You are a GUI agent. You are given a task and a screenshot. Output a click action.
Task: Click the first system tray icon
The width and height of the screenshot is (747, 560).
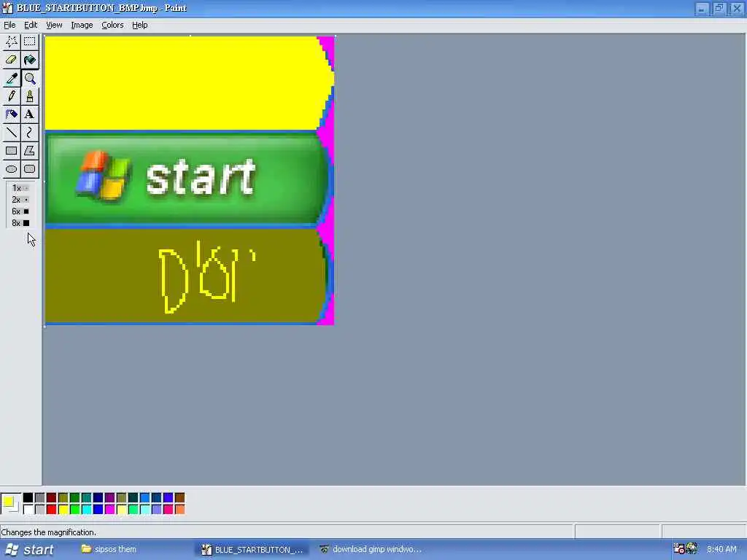point(679,548)
